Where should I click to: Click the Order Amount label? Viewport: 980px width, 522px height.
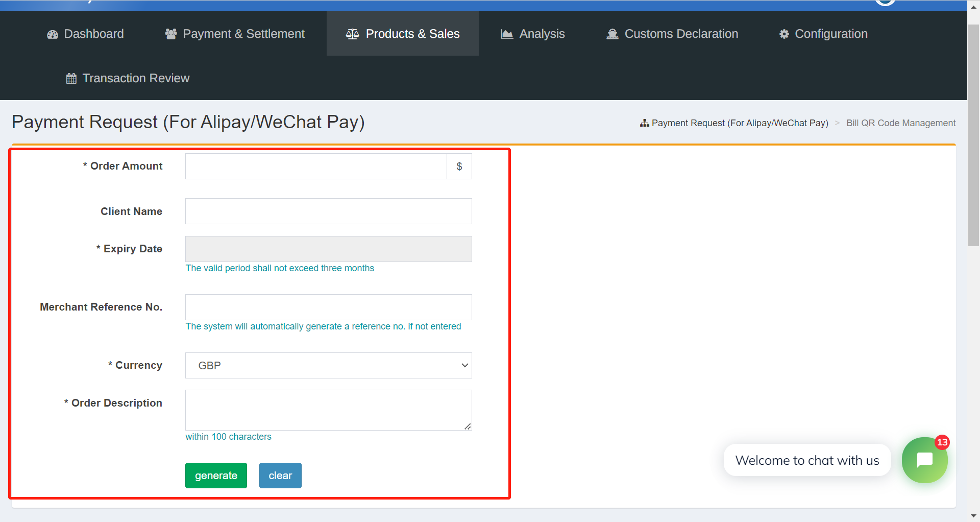(x=122, y=166)
